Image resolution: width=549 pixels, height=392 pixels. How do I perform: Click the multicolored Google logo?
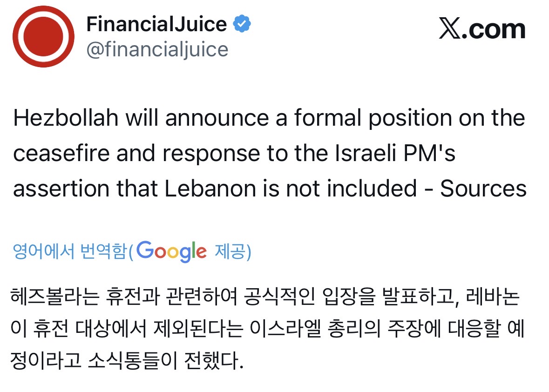click(172, 252)
